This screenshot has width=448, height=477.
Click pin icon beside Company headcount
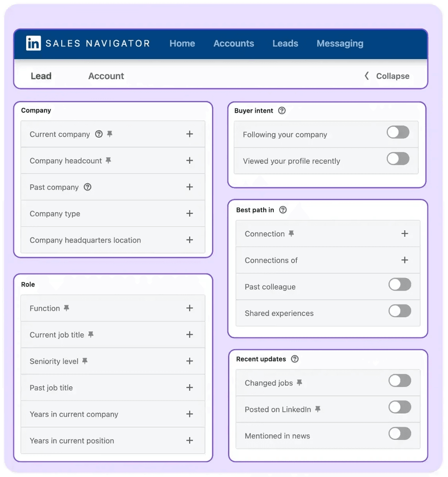point(108,160)
